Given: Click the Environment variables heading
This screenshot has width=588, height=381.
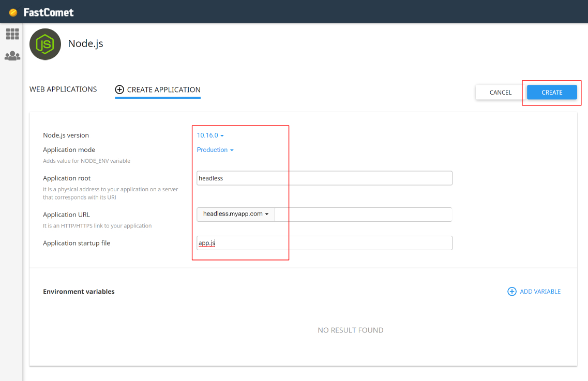Looking at the screenshot, I should [x=79, y=292].
